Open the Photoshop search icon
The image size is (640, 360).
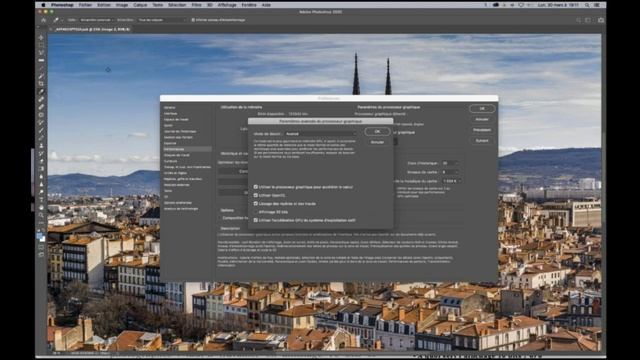579,20
